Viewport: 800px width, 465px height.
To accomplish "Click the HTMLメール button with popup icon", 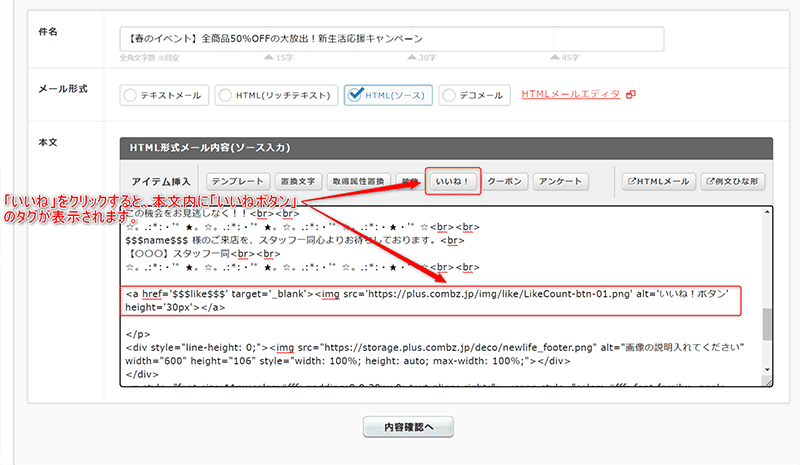I will click(x=657, y=182).
